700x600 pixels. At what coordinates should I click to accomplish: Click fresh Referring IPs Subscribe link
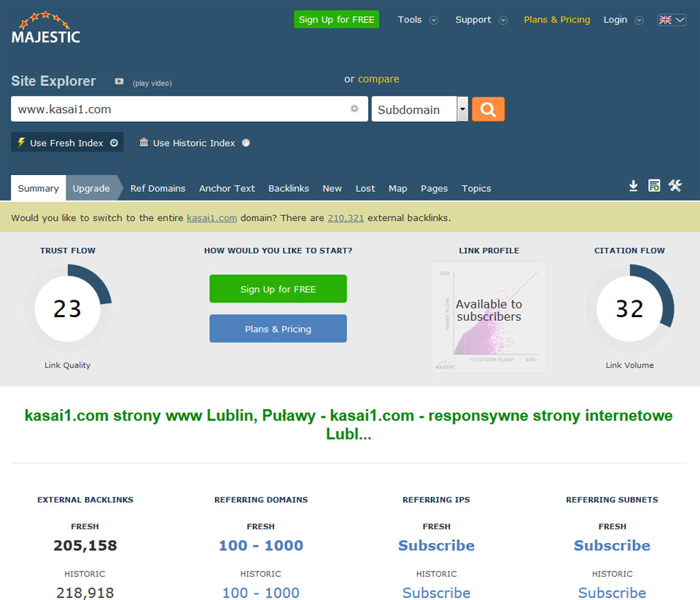[436, 545]
